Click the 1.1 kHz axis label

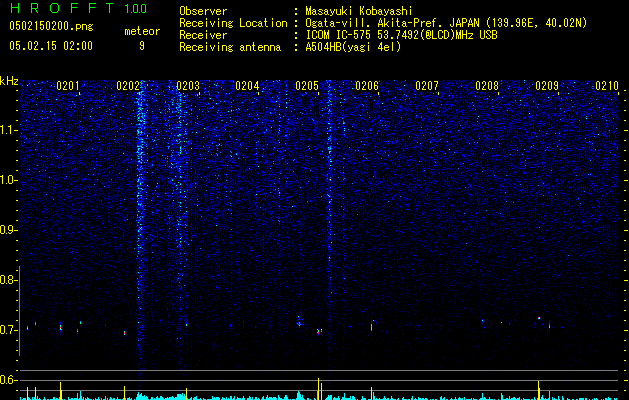tap(8, 130)
